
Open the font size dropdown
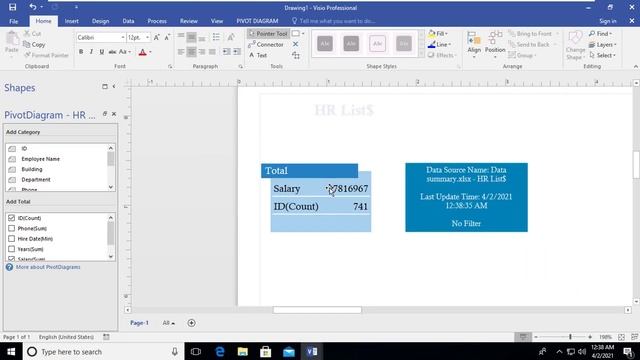click(x=147, y=38)
